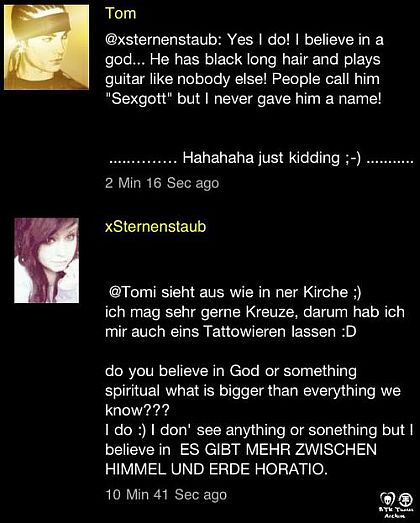Click the heart-shaped skull logo icon
Screen dimensions: 420x523
pyautogui.click(x=387, y=500)
